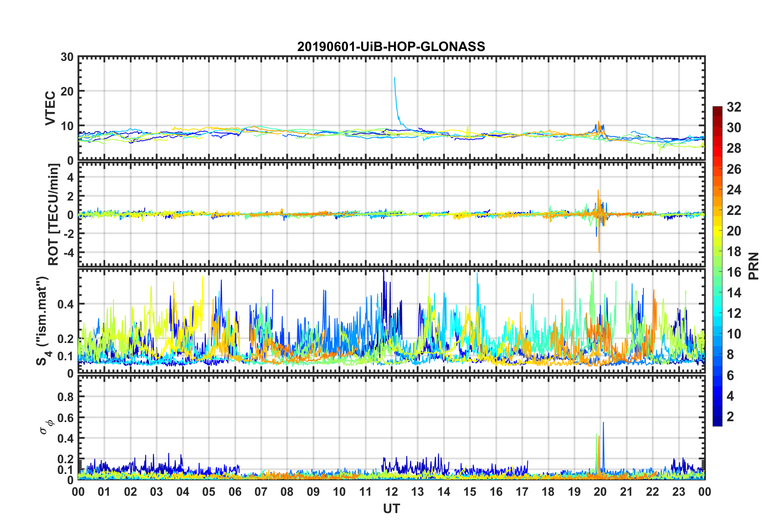Click the 05 tick on the UT axis
Image resolution: width=783 pixels, height=532 pixels.
(209, 492)
